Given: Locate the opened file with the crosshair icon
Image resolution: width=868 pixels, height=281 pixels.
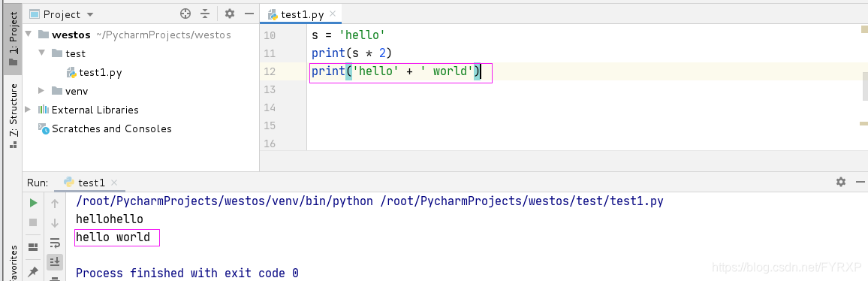Looking at the screenshot, I should [186, 14].
